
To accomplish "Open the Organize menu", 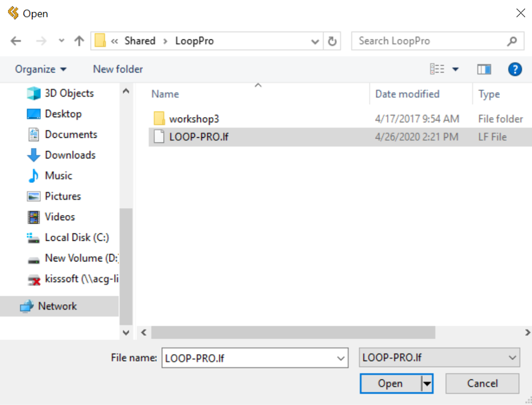I will [40, 69].
